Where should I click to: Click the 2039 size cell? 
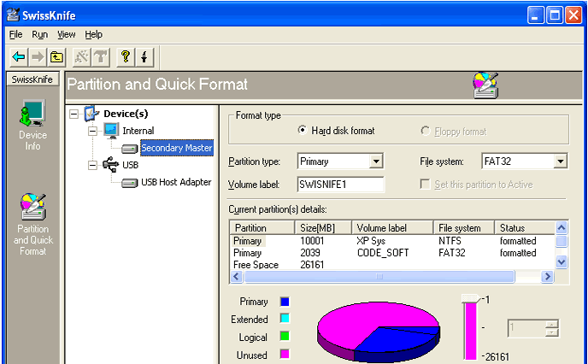coord(310,253)
